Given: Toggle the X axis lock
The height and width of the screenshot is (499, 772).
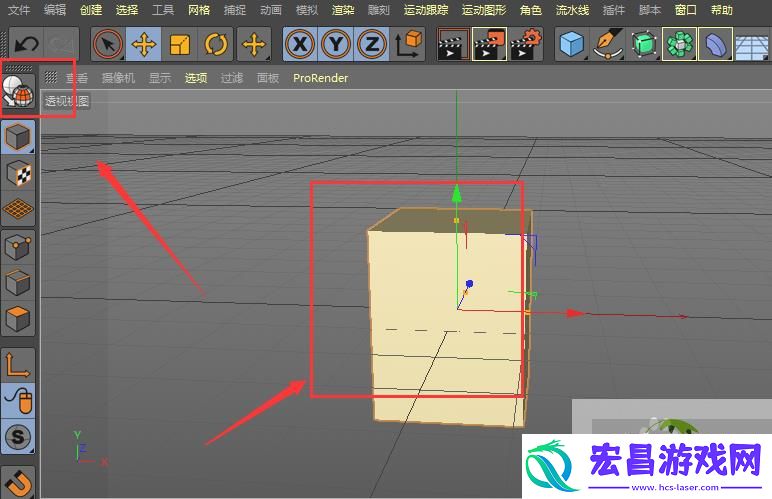Looking at the screenshot, I should pyautogui.click(x=300, y=45).
